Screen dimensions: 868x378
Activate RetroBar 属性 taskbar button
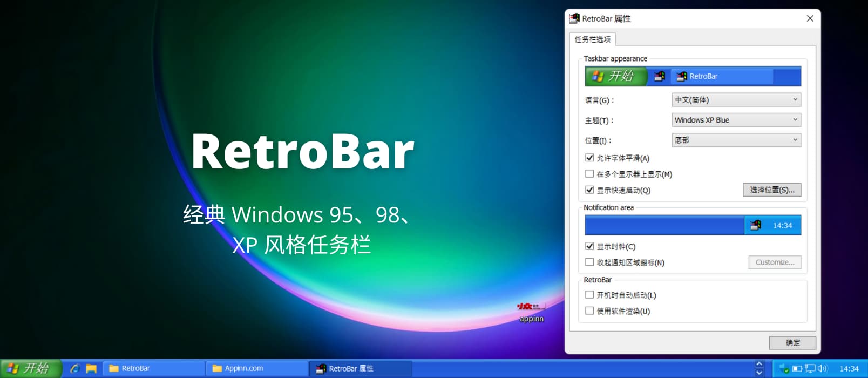[x=361, y=368]
